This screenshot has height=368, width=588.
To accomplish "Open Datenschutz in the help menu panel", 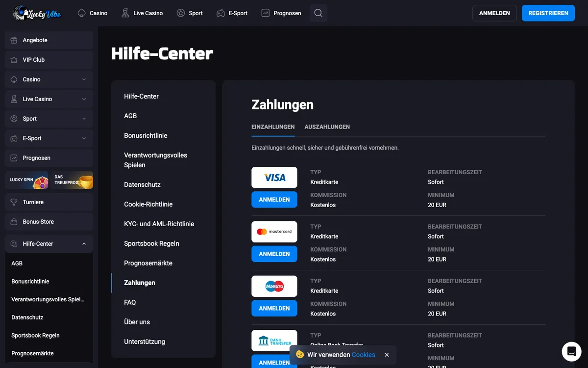I will click(x=142, y=184).
